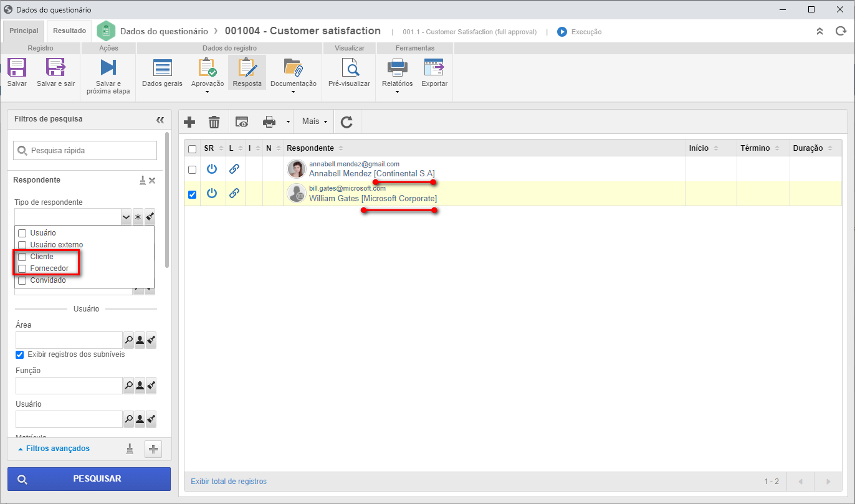This screenshot has height=504, width=855.
Task: Check the Cliente option
Action: coord(22,257)
